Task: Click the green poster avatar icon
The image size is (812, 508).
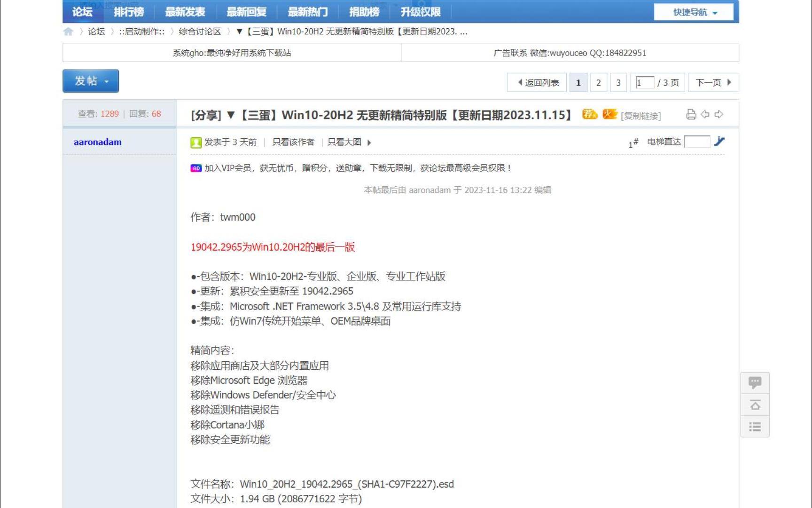Action: [196, 143]
